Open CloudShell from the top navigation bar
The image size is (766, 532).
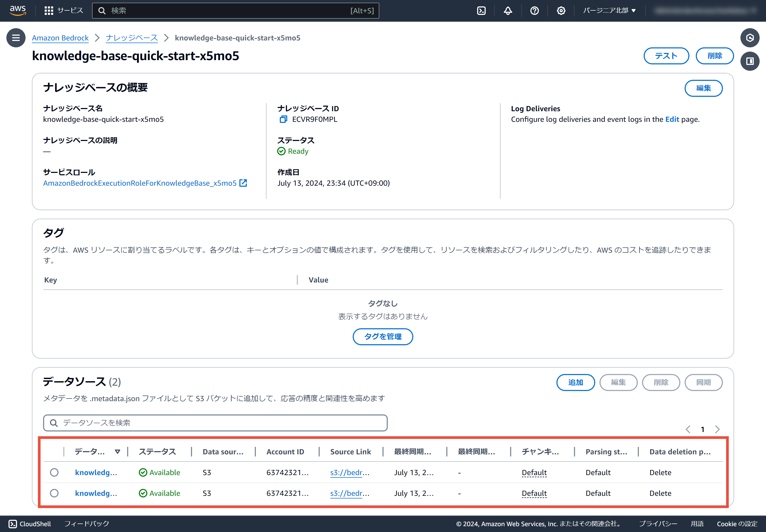click(x=481, y=11)
